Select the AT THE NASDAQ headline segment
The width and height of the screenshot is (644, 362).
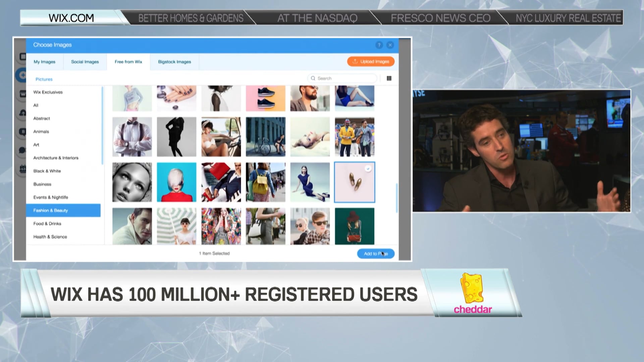(x=317, y=18)
